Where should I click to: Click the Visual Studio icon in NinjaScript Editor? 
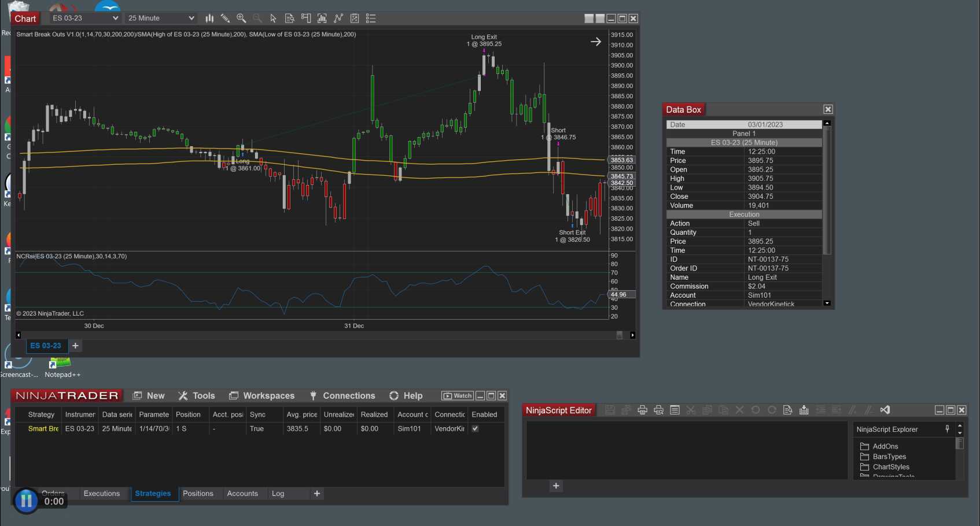pos(885,410)
